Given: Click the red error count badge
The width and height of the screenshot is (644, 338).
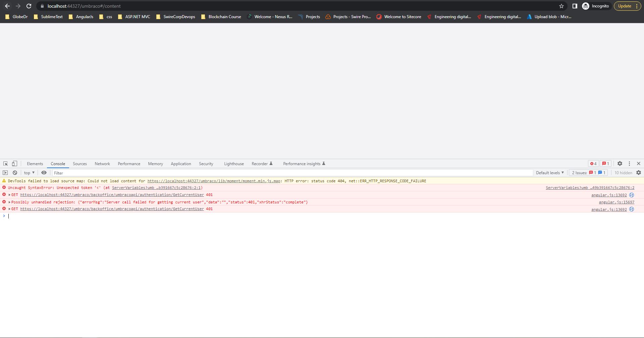Looking at the screenshot, I should pyautogui.click(x=593, y=164).
